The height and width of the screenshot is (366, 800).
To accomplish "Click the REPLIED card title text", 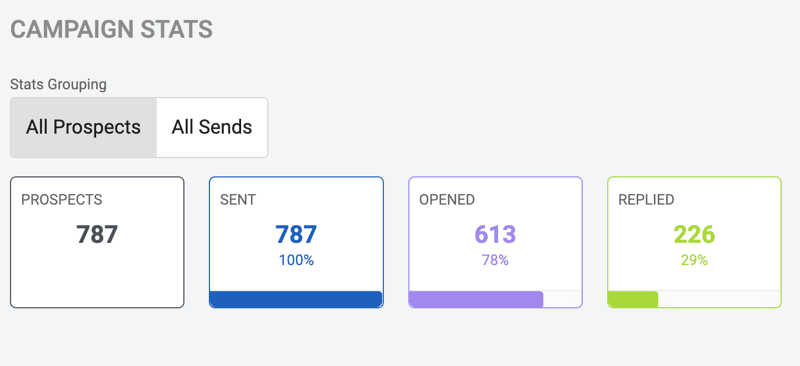I will click(x=646, y=200).
